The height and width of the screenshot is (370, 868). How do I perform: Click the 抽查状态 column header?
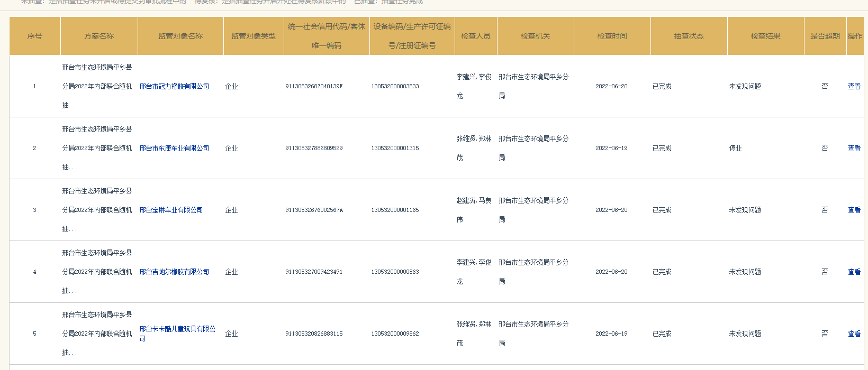pyautogui.click(x=689, y=36)
